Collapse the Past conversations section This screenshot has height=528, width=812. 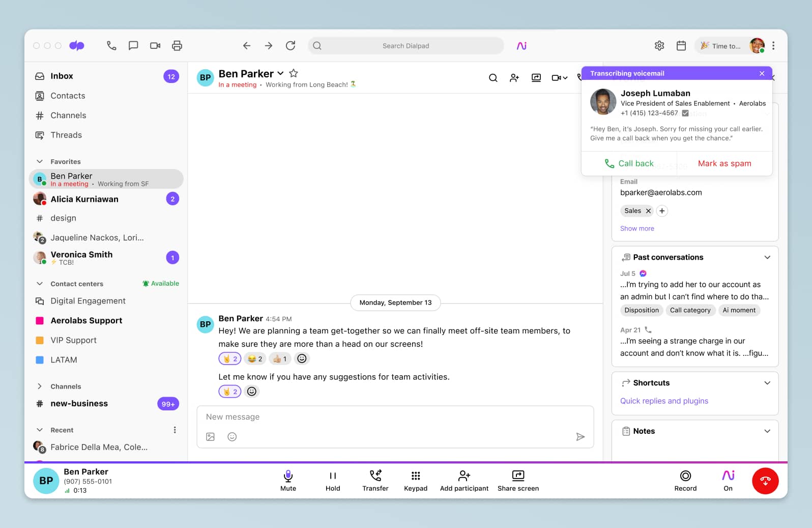[767, 257]
